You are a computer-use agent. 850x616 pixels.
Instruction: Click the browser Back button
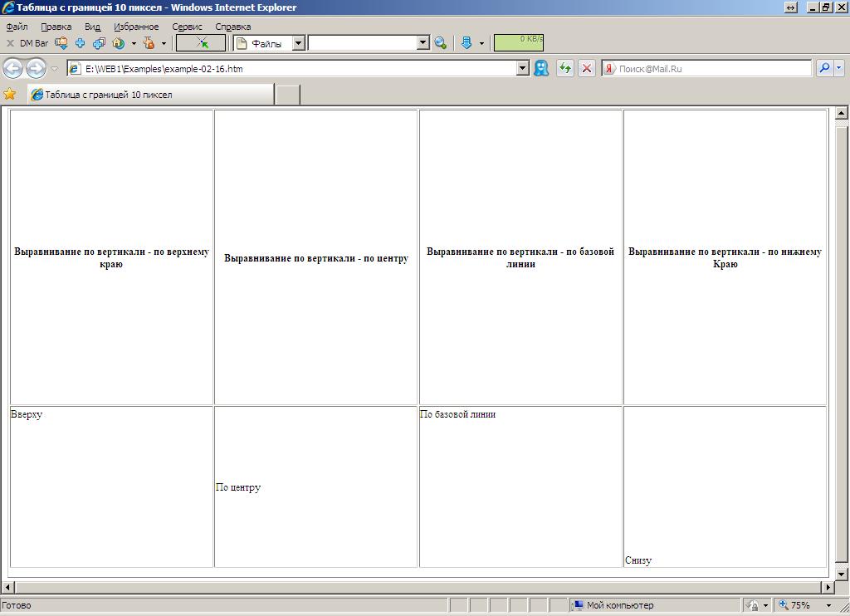[x=13, y=69]
